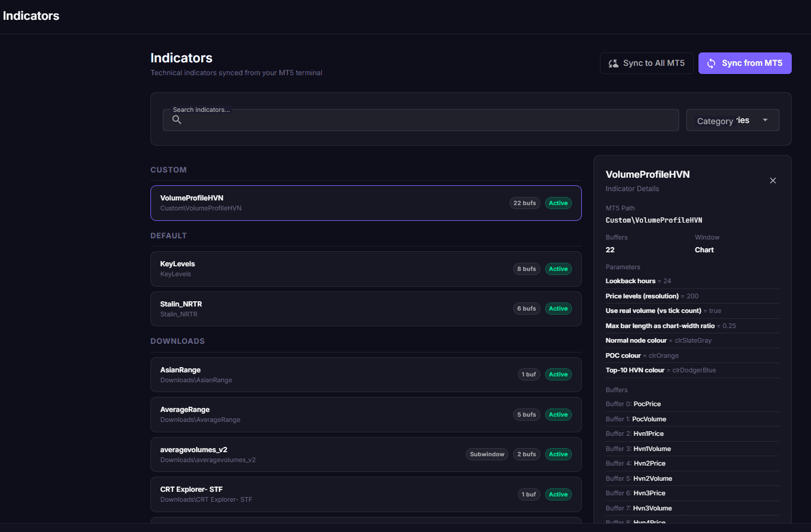
Task: Click the sync icon in Sync from MT5
Action: 711,64
